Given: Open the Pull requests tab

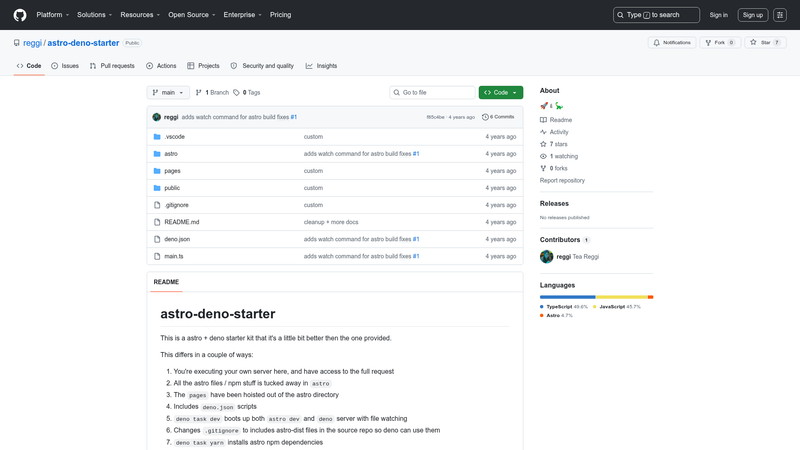Looking at the screenshot, I should click(x=112, y=66).
